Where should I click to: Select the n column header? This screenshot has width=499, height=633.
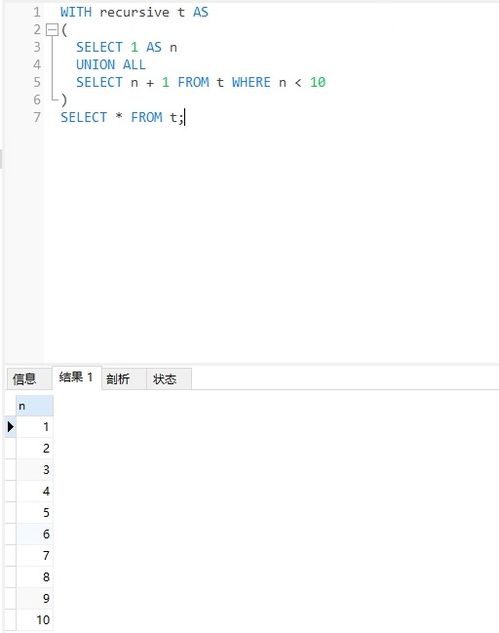[x=35, y=406]
